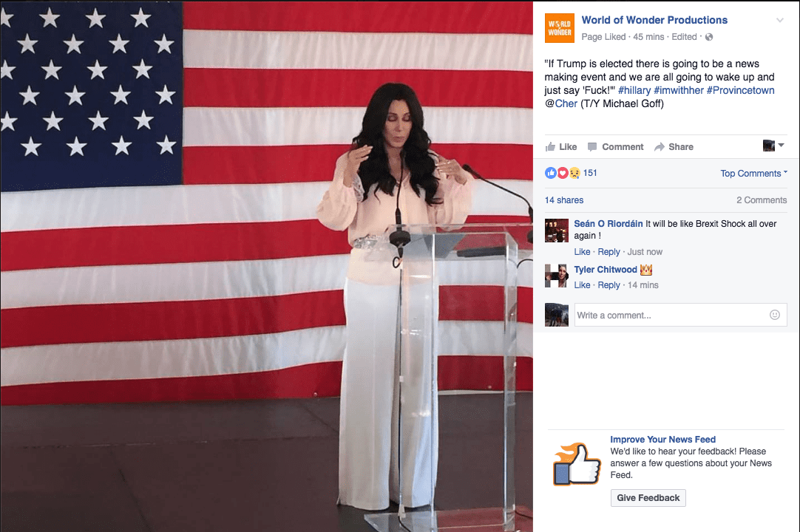This screenshot has height=532, width=800.
Task: View reactions by clicking the reaction emojis
Action: [x=563, y=173]
